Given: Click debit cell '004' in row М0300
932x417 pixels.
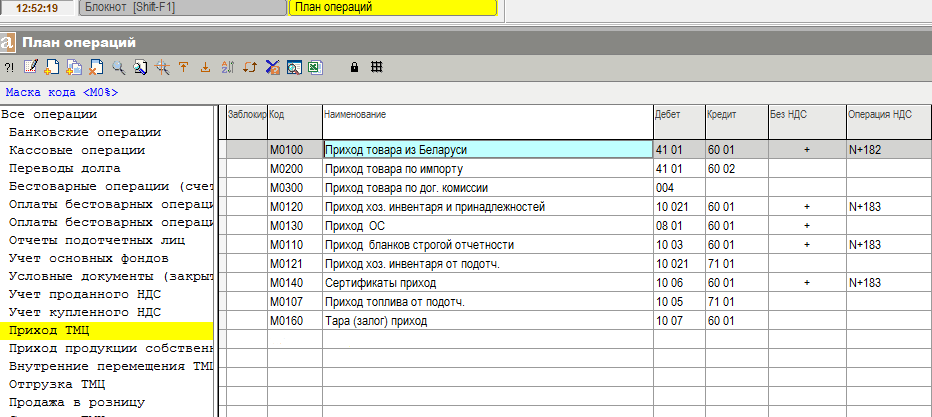Looking at the screenshot, I should tap(679, 188).
